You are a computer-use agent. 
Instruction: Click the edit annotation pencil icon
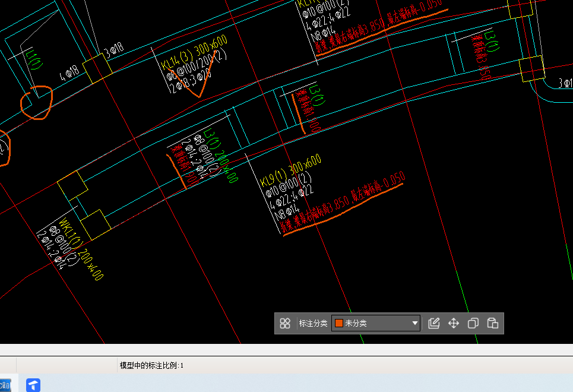coord(434,324)
